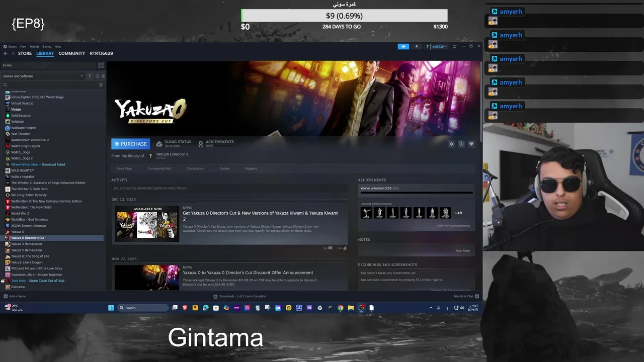Click the Void Bastards game icon

(x=8, y=116)
